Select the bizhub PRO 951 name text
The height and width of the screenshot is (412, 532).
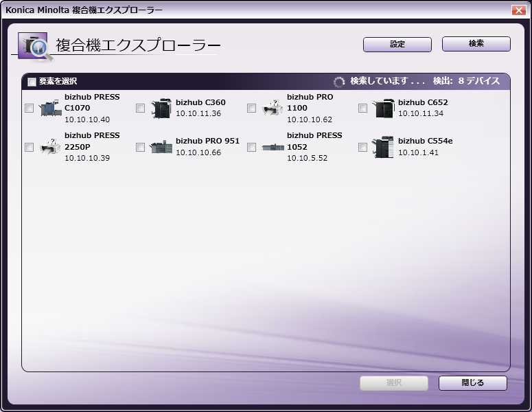point(207,141)
